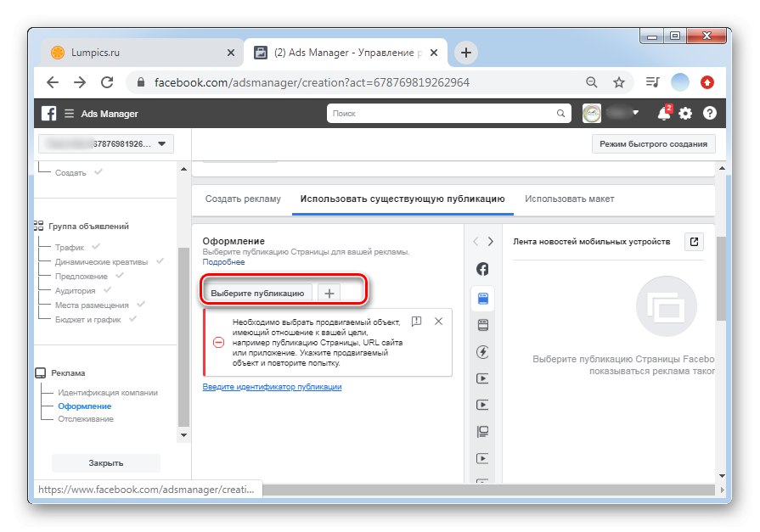Click the browser profile avatar

(x=680, y=82)
